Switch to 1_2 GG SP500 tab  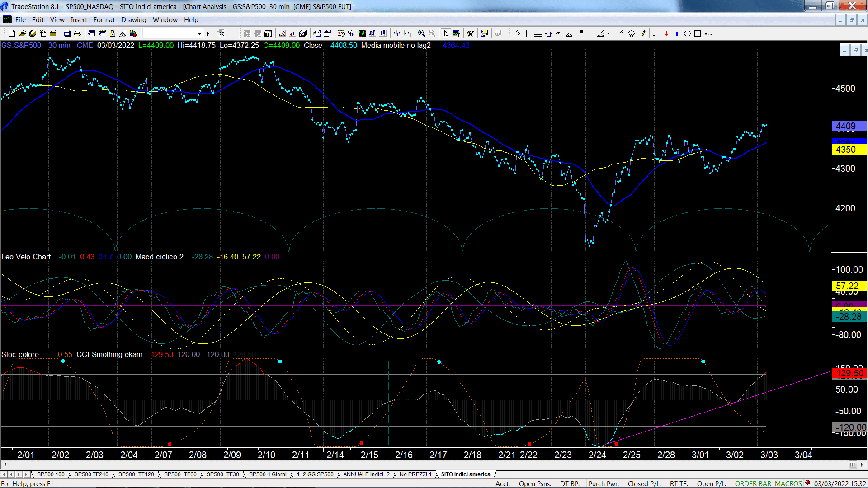(315, 474)
